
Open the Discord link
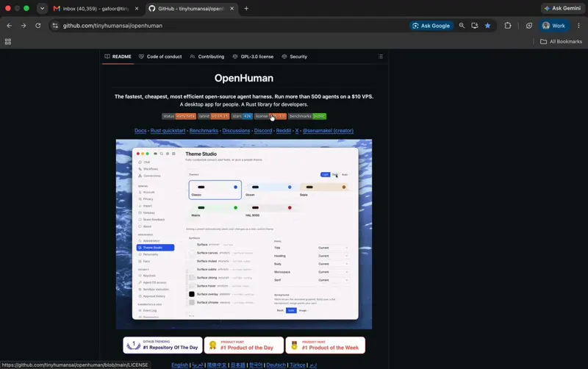pyautogui.click(x=263, y=131)
